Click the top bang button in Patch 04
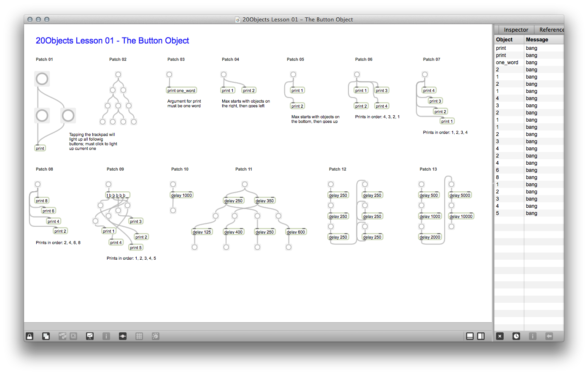 (224, 74)
